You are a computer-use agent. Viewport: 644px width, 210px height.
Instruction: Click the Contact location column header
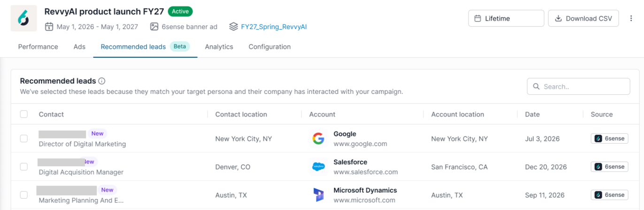[241, 114]
